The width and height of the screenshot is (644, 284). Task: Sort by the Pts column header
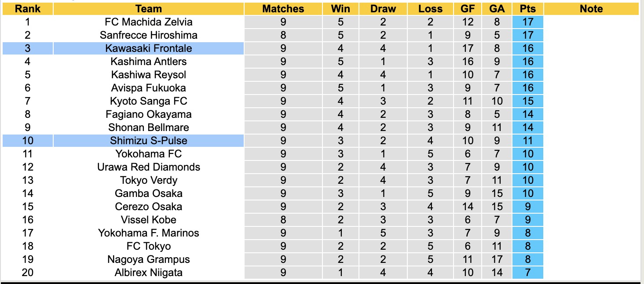pyautogui.click(x=528, y=9)
